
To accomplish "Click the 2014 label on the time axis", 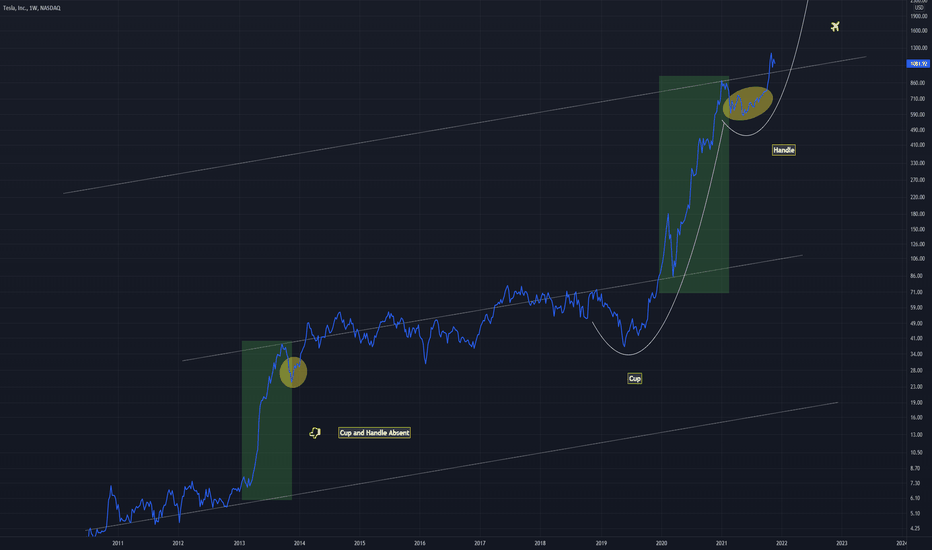I will pyautogui.click(x=299, y=543).
